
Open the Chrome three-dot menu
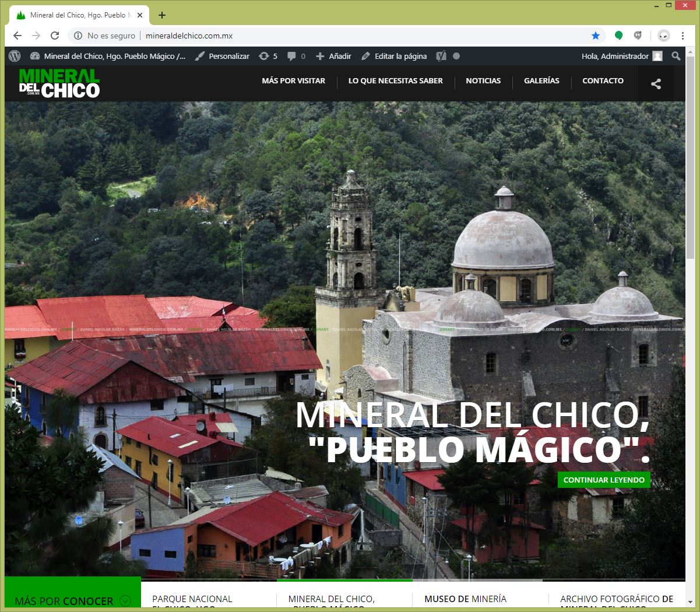(683, 36)
